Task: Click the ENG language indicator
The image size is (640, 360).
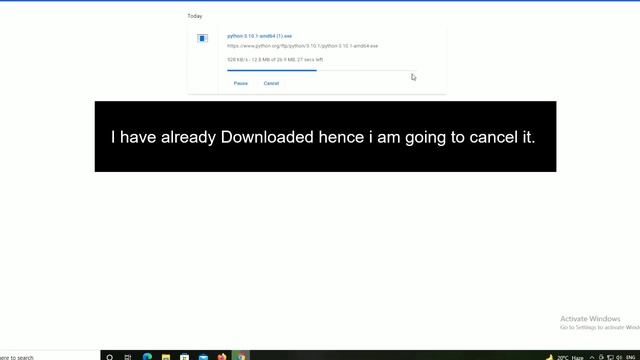Action: click(x=630, y=358)
